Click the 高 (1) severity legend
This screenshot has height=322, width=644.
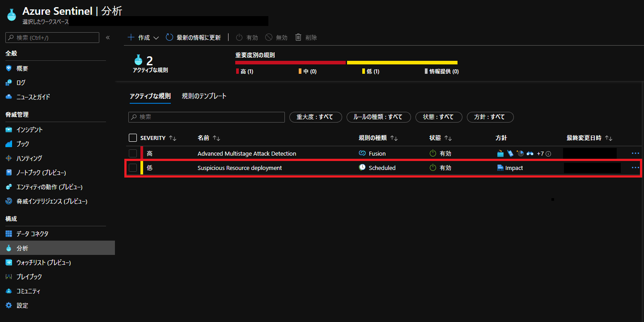(245, 72)
